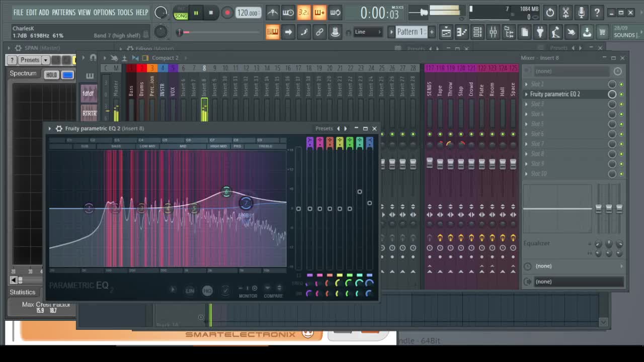Open the SPAN Presets dropdown arrow
The width and height of the screenshot is (644, 362).
tap(45, 60)
